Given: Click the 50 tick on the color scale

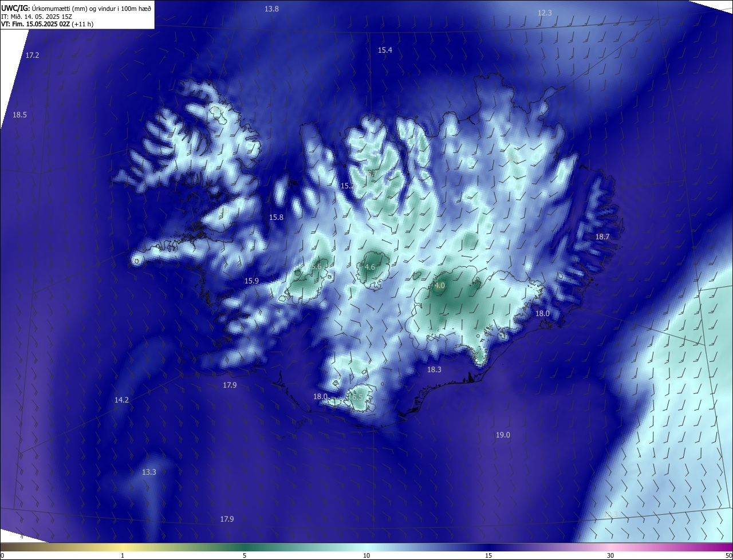Looking at the screenshot, I should [729, 555].
